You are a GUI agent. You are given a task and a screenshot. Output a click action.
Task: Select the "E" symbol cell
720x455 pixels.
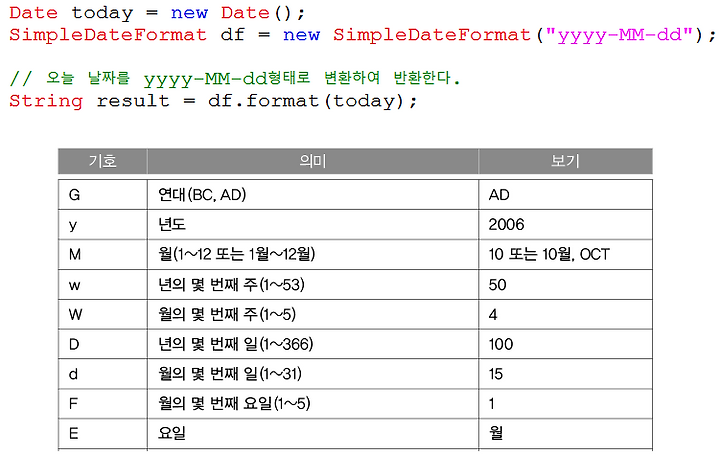coord(102,433)
